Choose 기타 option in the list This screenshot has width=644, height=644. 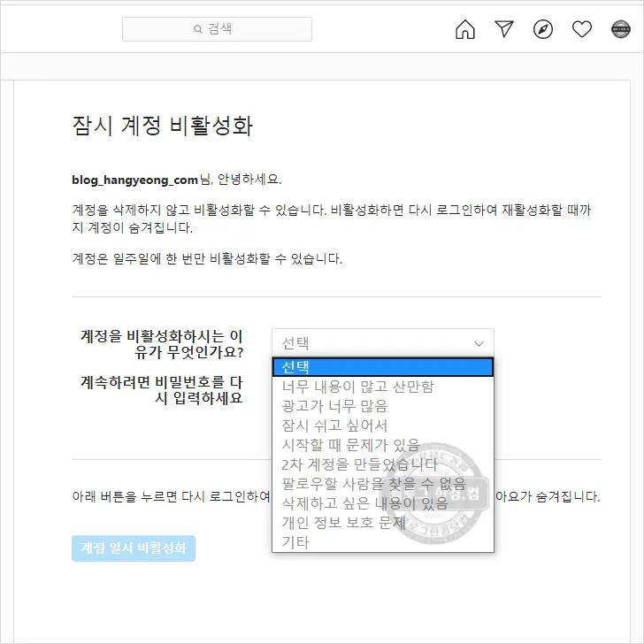(x=382, y=542)
